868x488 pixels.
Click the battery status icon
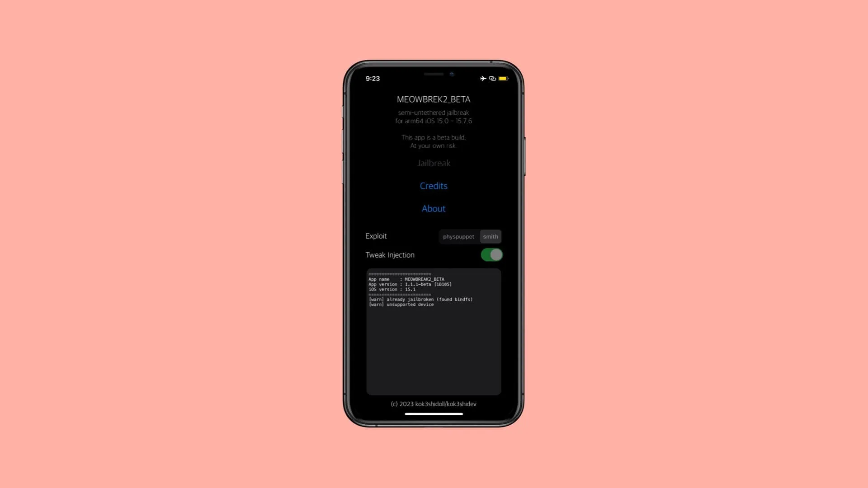tap(503, 78)
